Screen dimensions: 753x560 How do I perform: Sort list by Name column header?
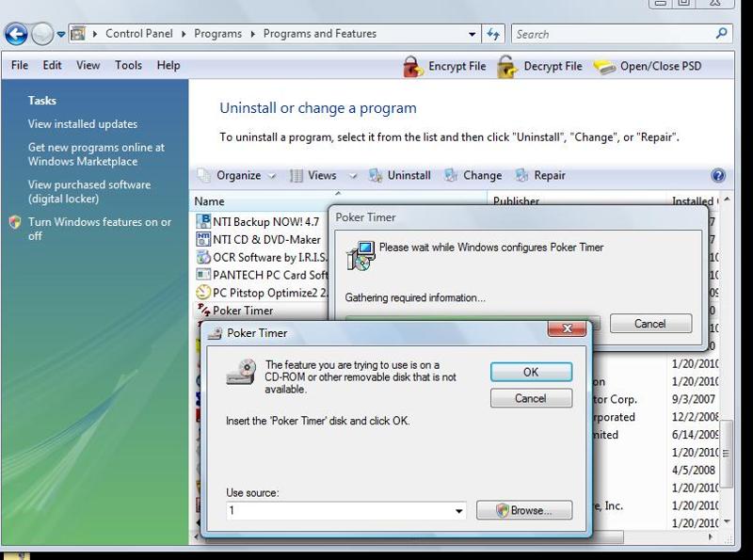click(x=339, y=201)
